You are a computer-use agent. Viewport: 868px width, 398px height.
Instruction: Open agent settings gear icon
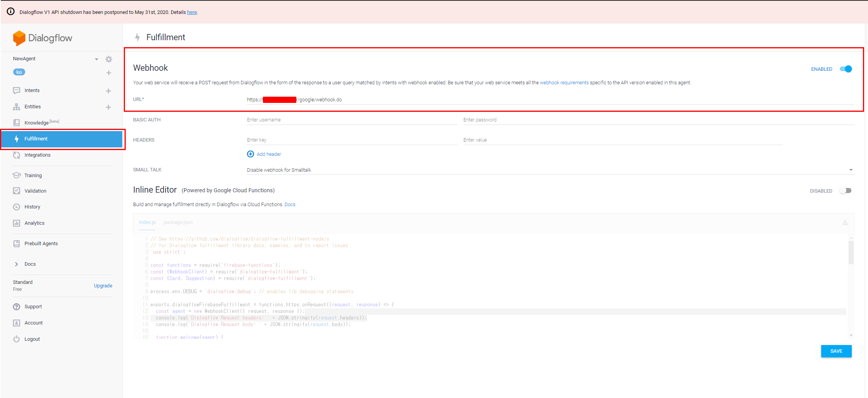(109, 59)
